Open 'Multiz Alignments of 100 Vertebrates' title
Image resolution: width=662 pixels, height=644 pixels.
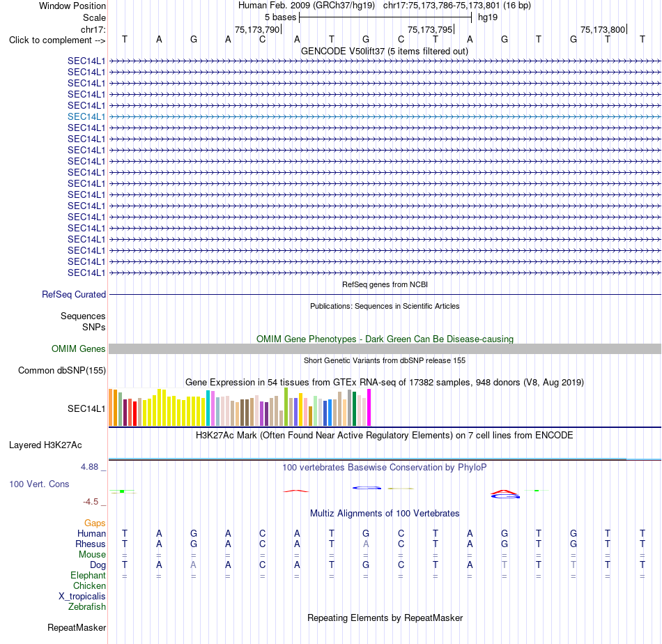[x=385, y=514]
